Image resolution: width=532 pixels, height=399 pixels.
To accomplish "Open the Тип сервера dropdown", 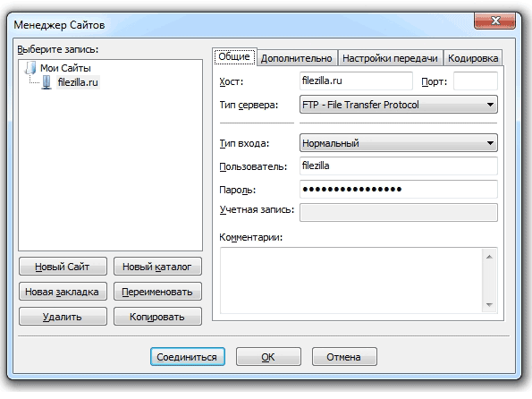I will 398,105.
